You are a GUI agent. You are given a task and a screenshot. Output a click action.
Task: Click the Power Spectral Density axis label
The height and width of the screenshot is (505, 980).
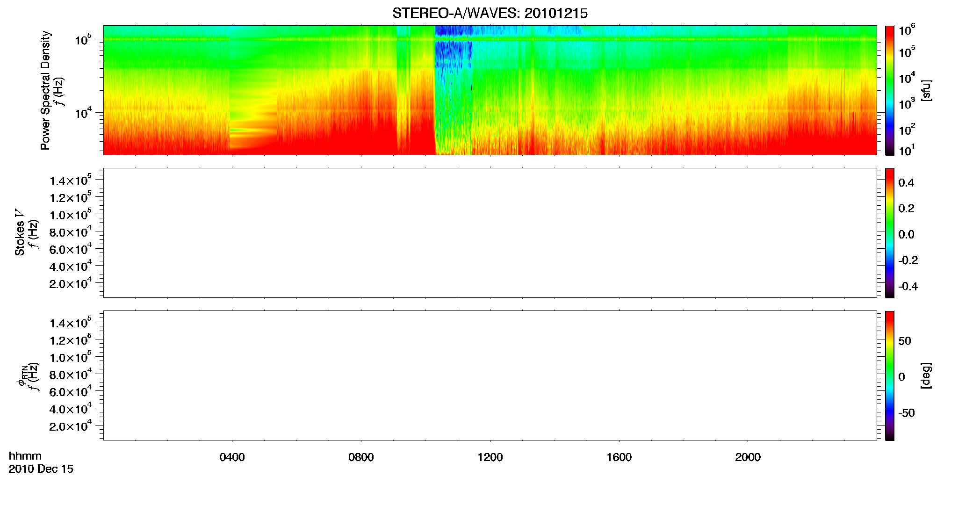(x=45, y=90)
